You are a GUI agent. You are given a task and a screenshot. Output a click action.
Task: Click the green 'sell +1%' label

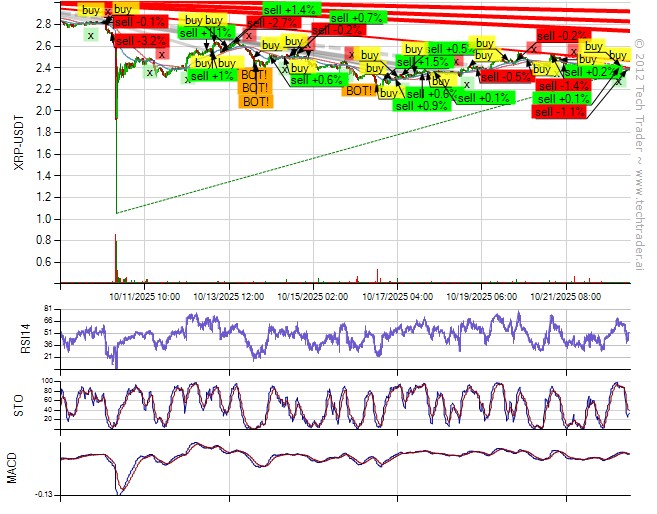pyautogui.click(x=212, y=75)
